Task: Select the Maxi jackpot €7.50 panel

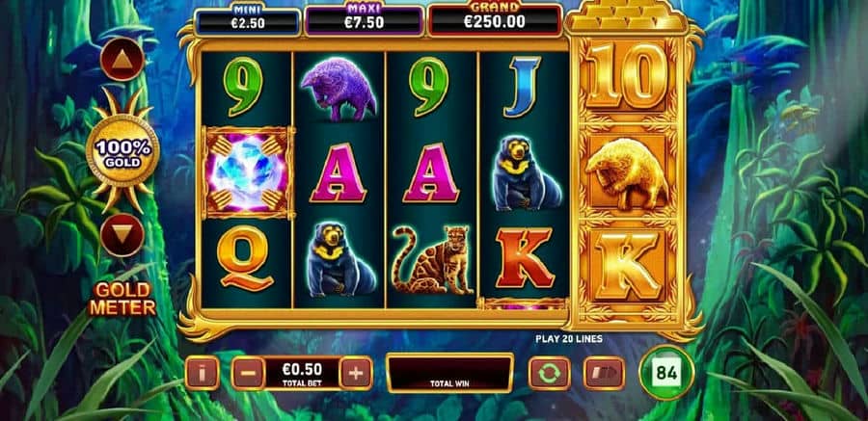Action: tap(365, 20)
